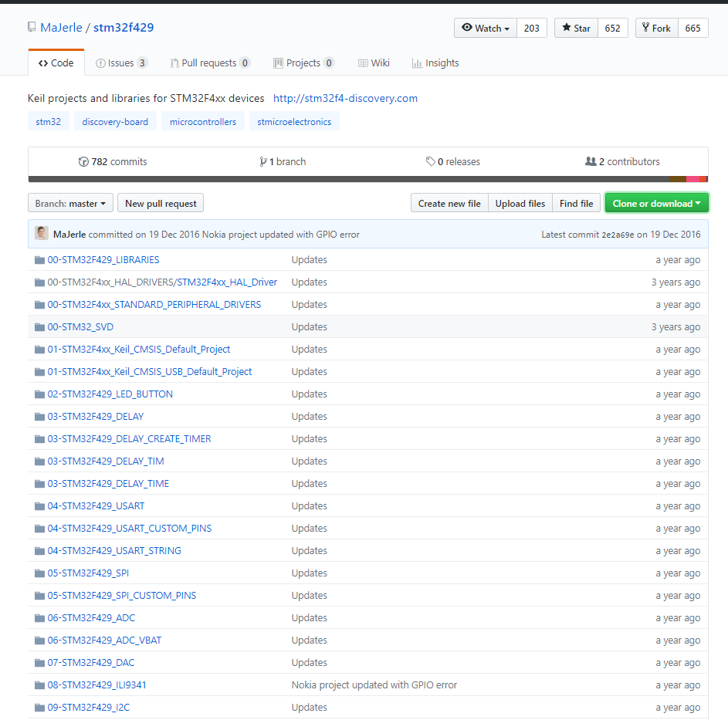Click MaJerle's avatar in the commit bar

click(42, 233)
